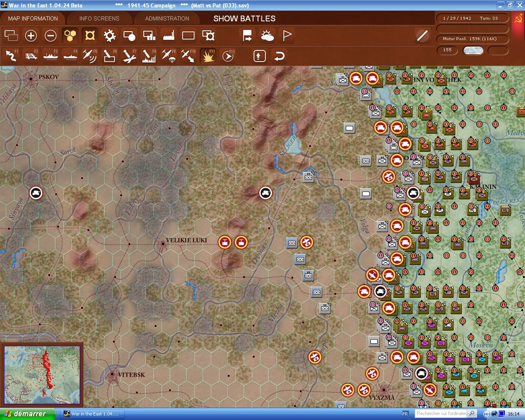Click the taskbar search magnifier button

click(472, 414)
